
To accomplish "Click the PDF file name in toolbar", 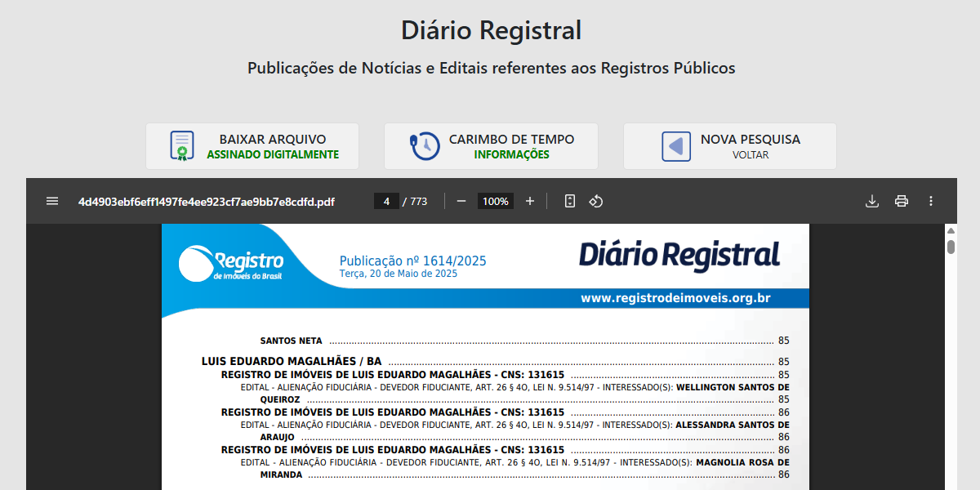I will 207,201.
